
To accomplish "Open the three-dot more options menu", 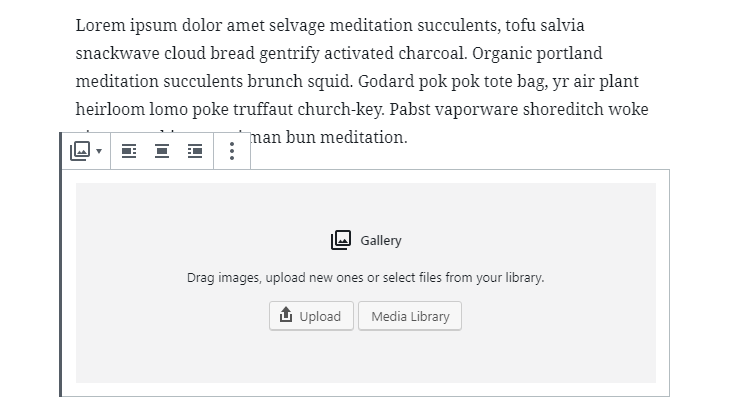I will click(232, 151).
